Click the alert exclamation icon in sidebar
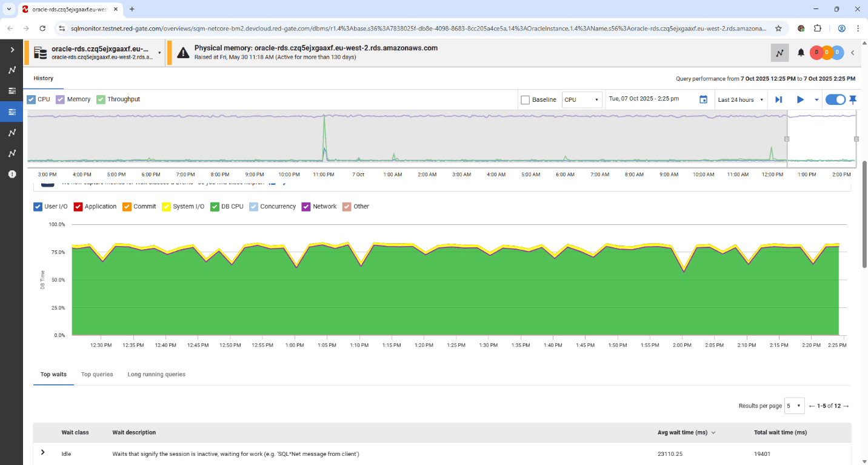 tap(12, 174)
